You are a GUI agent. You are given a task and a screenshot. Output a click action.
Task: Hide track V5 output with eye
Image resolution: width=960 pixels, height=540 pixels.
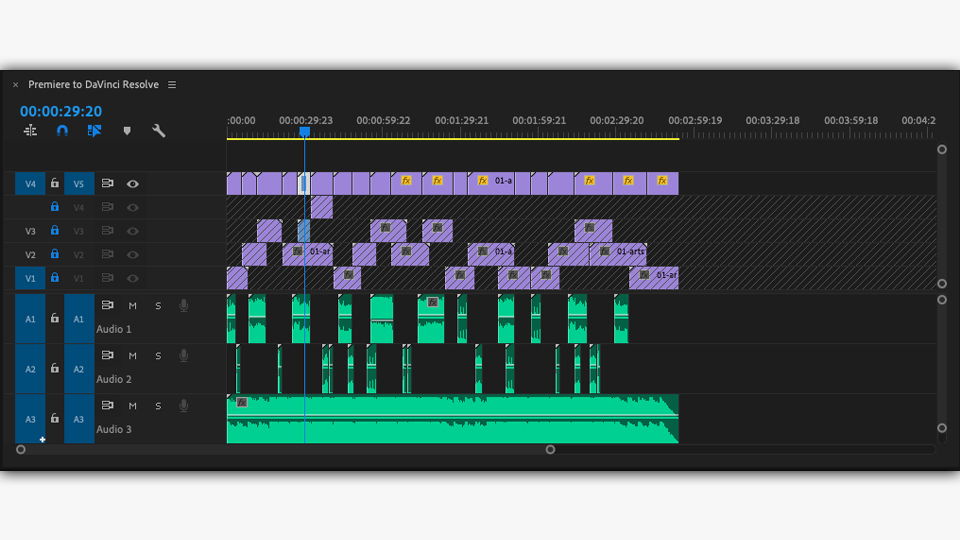tap(132, 184)
